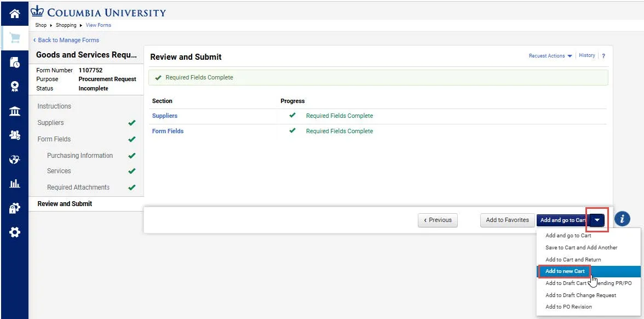Click the main Add and go to Cart button
This screenshot has height=319, width=644.
563,220
